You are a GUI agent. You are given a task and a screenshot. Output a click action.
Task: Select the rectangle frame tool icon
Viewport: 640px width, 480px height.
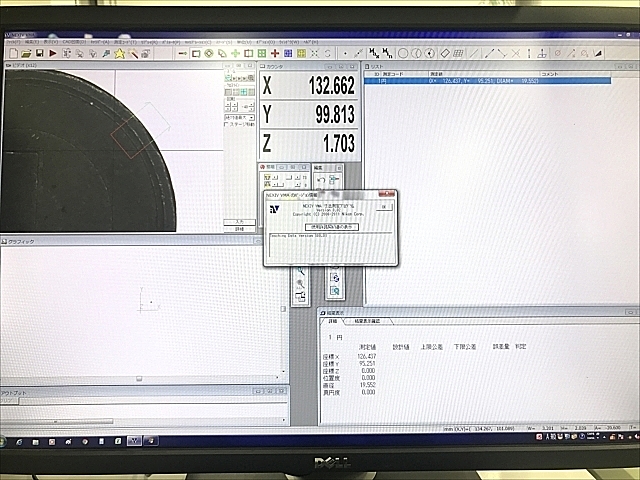point(196,53)
